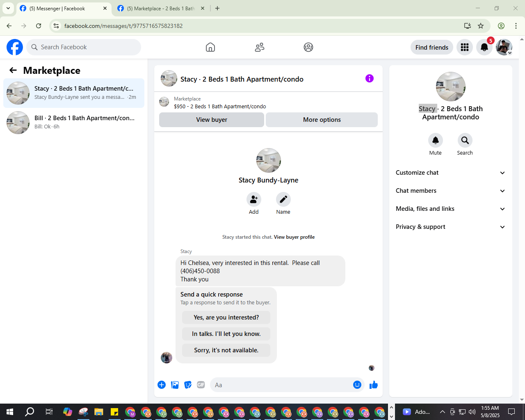Click the Stacy Bundy-Layne center profile picture

point(269,160)
